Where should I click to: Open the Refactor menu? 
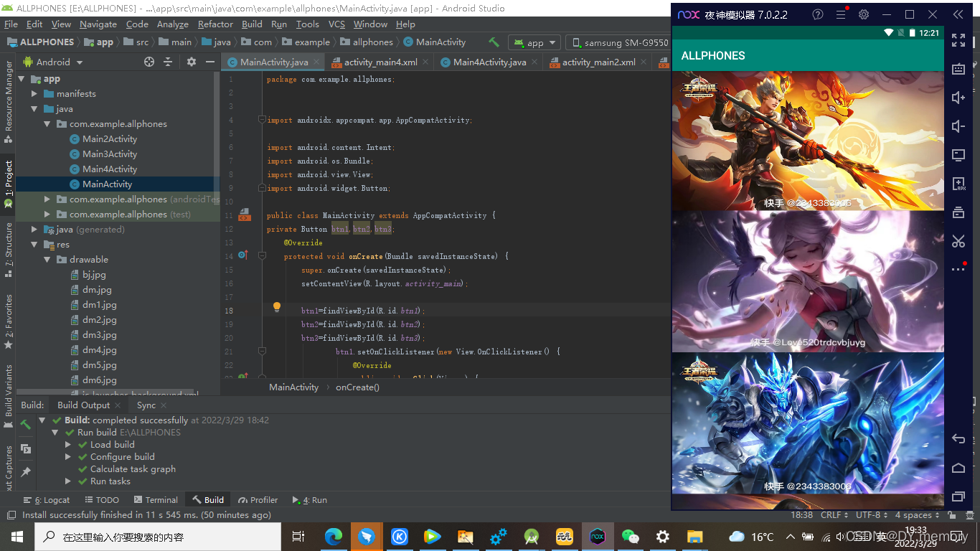[x=215, y=24]
